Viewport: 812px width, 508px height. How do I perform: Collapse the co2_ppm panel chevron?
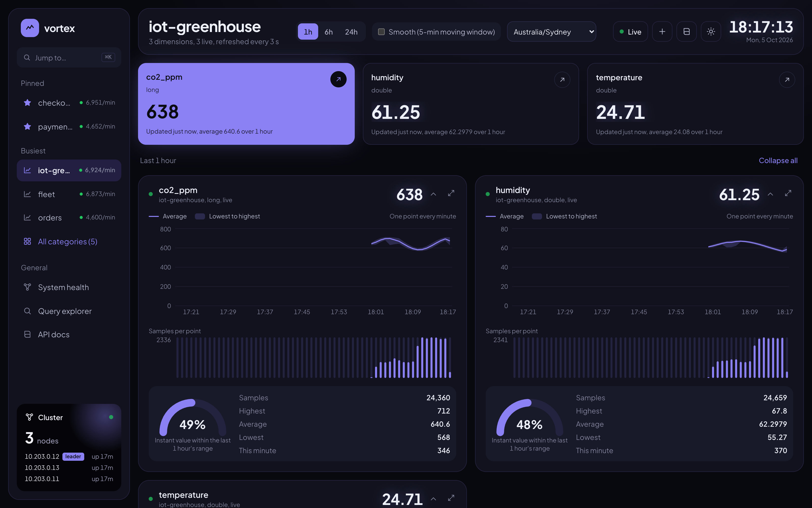(433, 194)
